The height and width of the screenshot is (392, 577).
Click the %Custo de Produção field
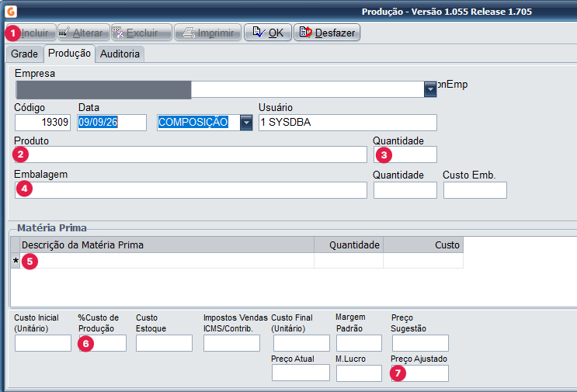click(103, 343)
